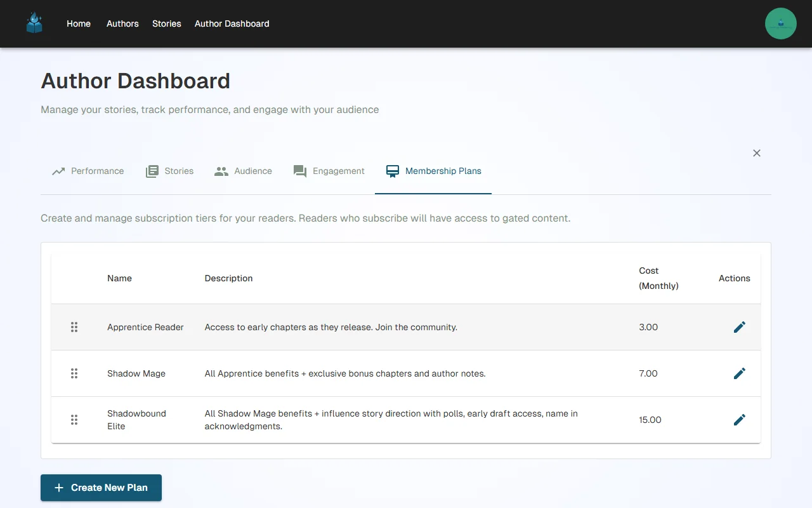Click the plus icon inside Create New Plan
Image resolution: width=812 pixels, height=508 pixels.
(x=58, y=488)
